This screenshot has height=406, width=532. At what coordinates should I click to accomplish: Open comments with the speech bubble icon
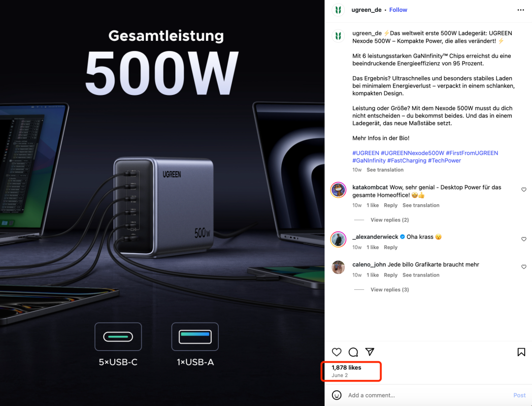[x=353, y=352]
